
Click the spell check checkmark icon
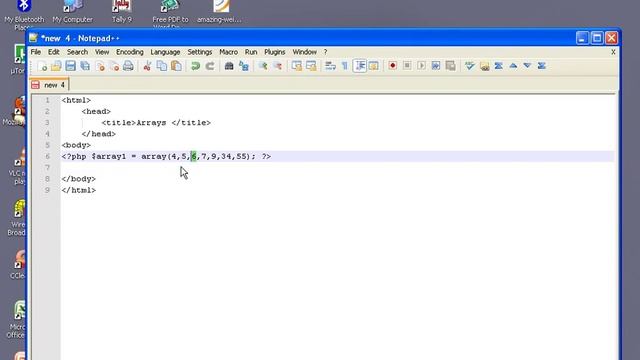[470, 66]
